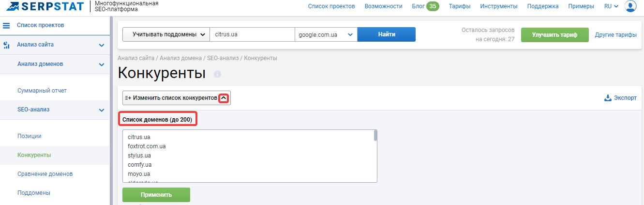The image size is (644, 205).
Task: Click the blog counter badge 35
Action: pos(433,6)
